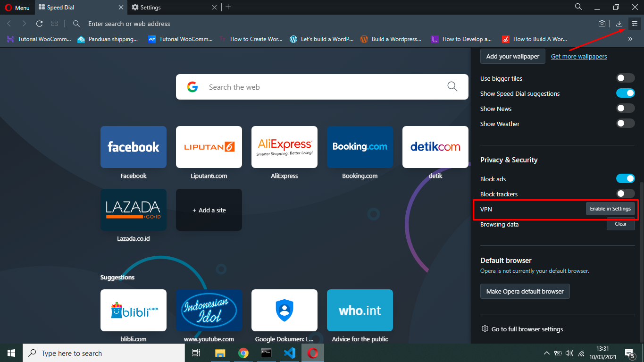Image resolution: width=644 pixels, height=362 pixels.
Task: Click the Opera icon in taskbar
Action: click(312, 353)
